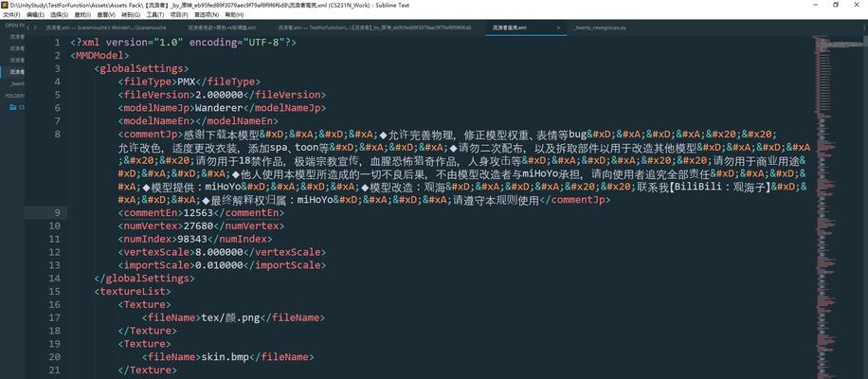
Task: Select the highlighted open file in sidebar
Action: pos(12,72)
